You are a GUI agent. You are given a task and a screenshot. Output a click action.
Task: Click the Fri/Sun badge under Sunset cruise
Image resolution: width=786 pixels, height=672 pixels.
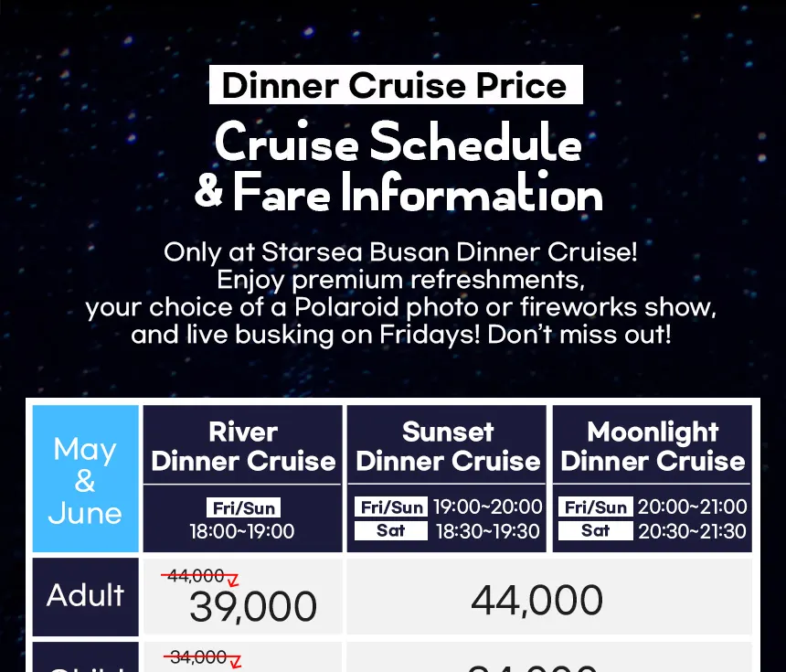391,507
